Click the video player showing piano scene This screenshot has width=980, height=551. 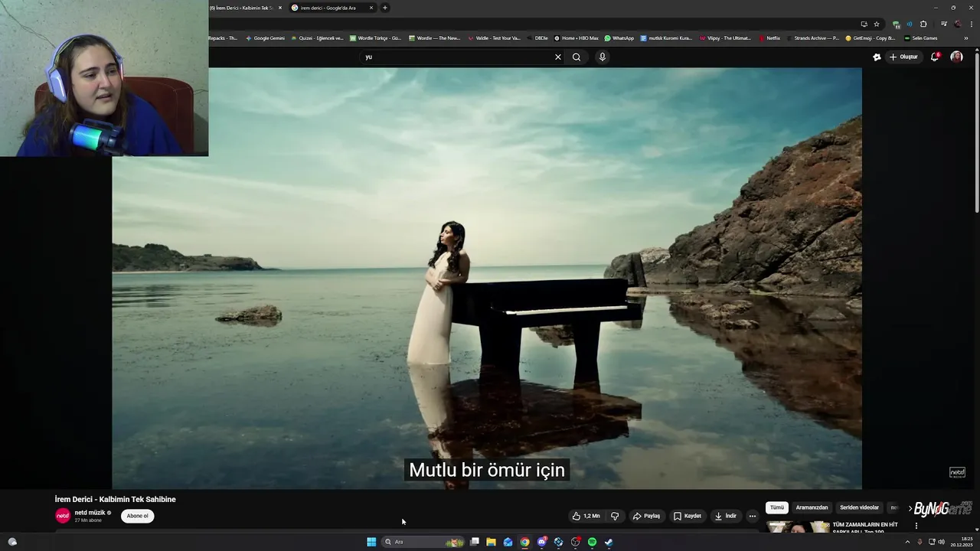tap(487, 278)
